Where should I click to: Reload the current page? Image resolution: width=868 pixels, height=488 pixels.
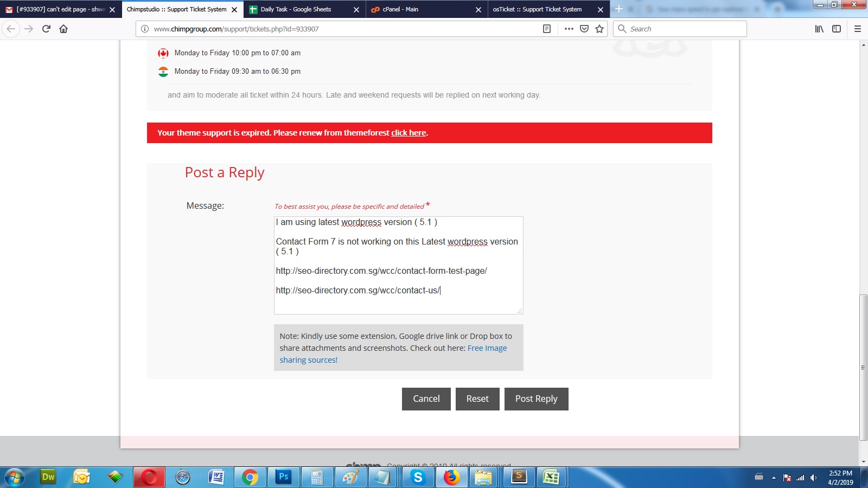point(46,29)
